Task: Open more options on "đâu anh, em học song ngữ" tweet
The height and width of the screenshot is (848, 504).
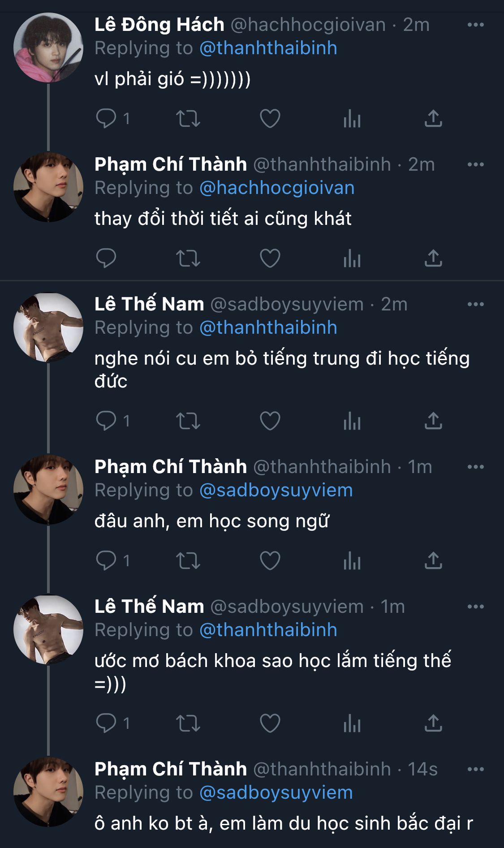Action: [475, 467]
